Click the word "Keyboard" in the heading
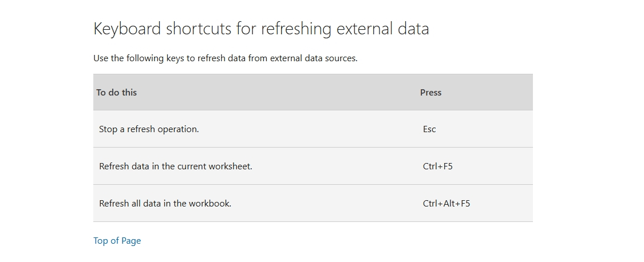644x262 pixels. pos(127,29)
